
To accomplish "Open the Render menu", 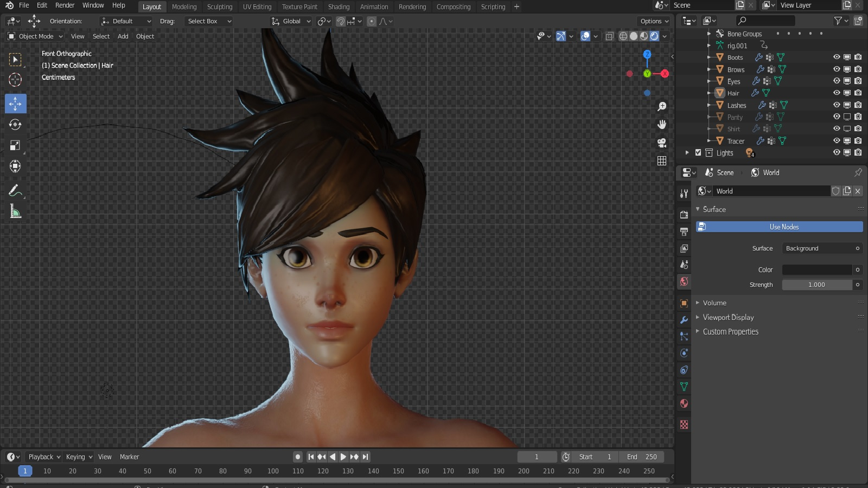I will point(65,5).
